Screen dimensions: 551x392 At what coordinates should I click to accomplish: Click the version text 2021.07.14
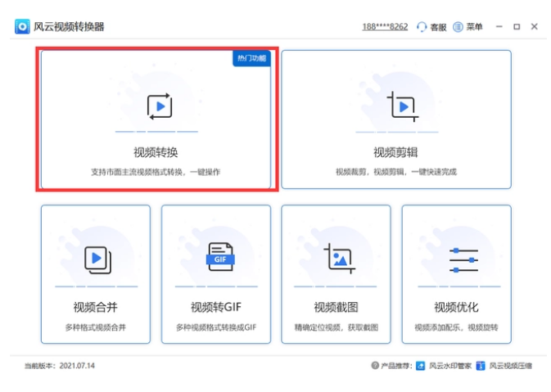click(77, 366)
